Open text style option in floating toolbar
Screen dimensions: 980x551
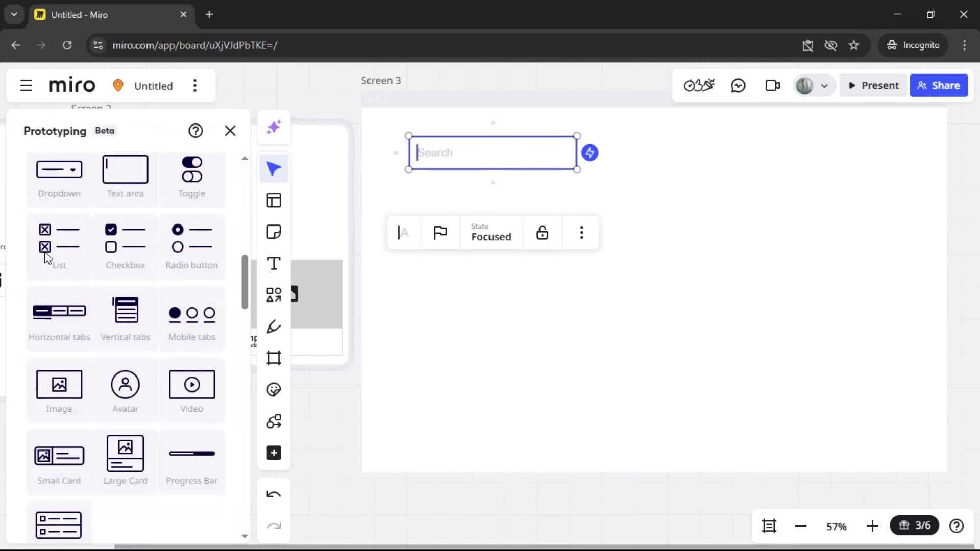403,233
